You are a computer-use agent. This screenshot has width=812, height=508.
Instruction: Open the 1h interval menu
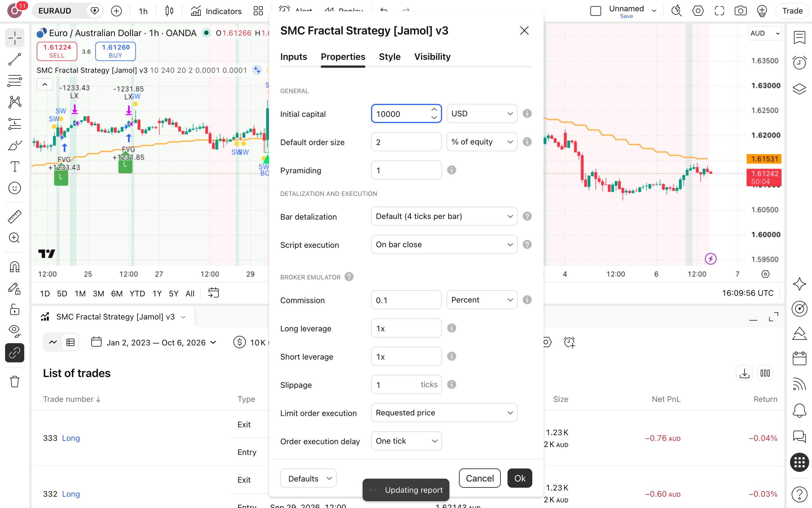point(143,11)
